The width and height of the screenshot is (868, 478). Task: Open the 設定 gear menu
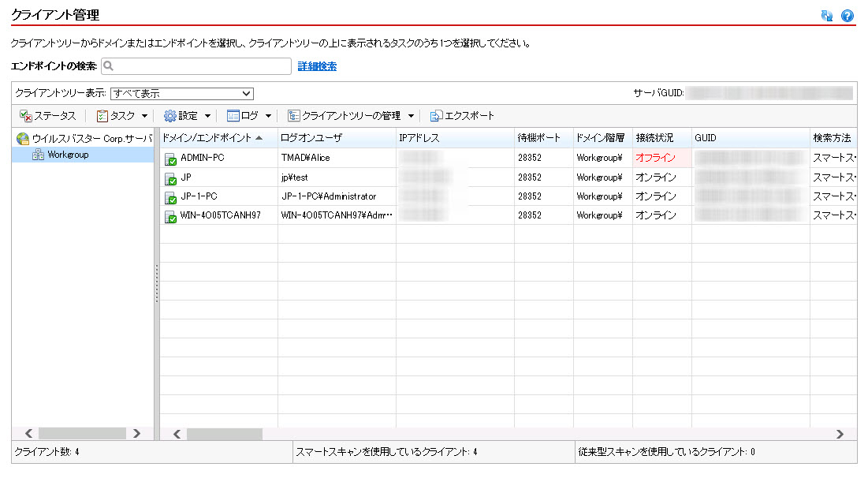187,116
